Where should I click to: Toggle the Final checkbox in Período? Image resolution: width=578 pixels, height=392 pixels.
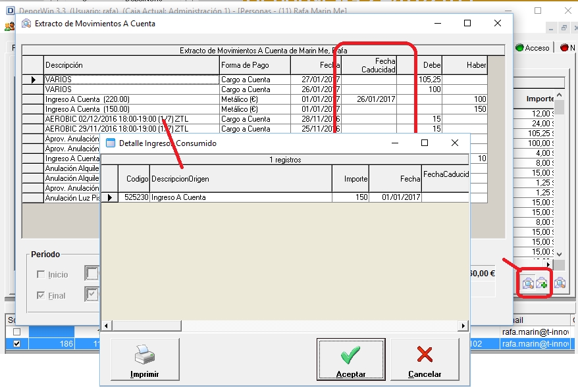click(41, 295)
